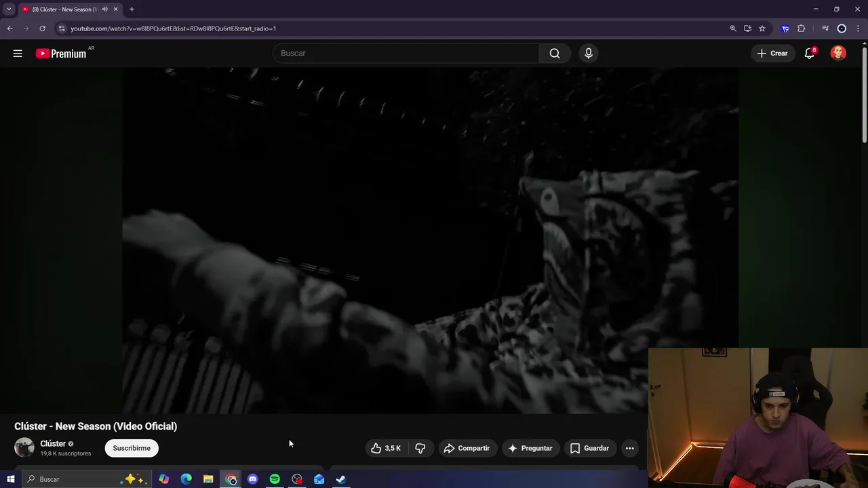This screenshot has width=868, height=488.
Task: Click the 19,8 K suscriptores text
Action: [x=66, y=453]
